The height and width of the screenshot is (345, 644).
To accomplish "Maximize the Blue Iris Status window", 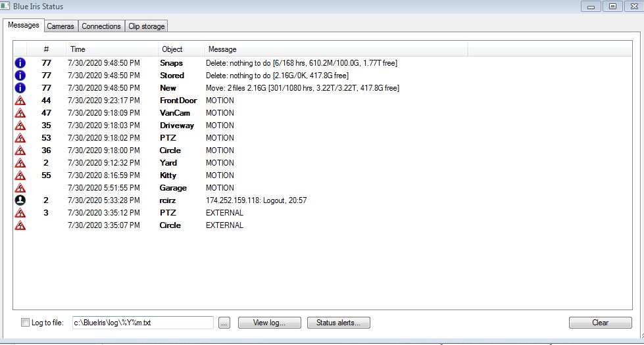I will click(x=612, y=7).
